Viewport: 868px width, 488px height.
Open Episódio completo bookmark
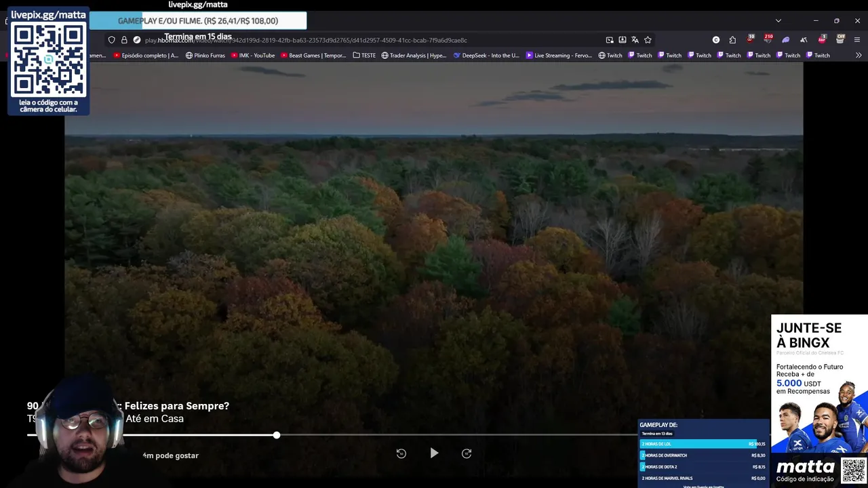(x=146, y=56)
